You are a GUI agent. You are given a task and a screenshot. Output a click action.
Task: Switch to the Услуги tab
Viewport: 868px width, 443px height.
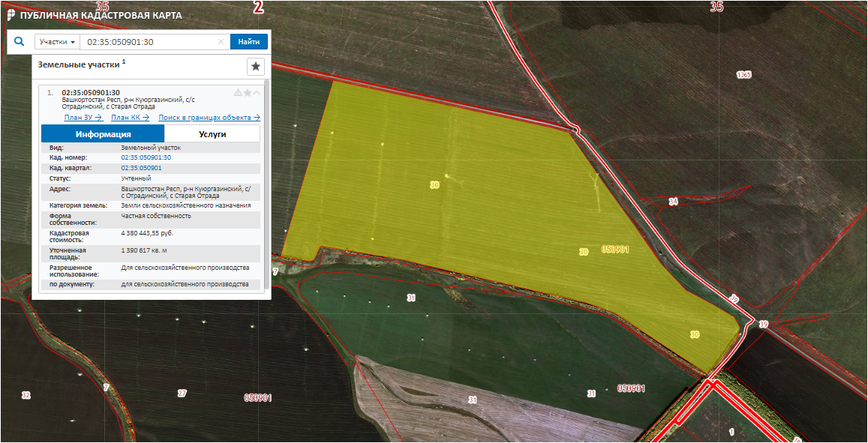[x=212, y=134]
